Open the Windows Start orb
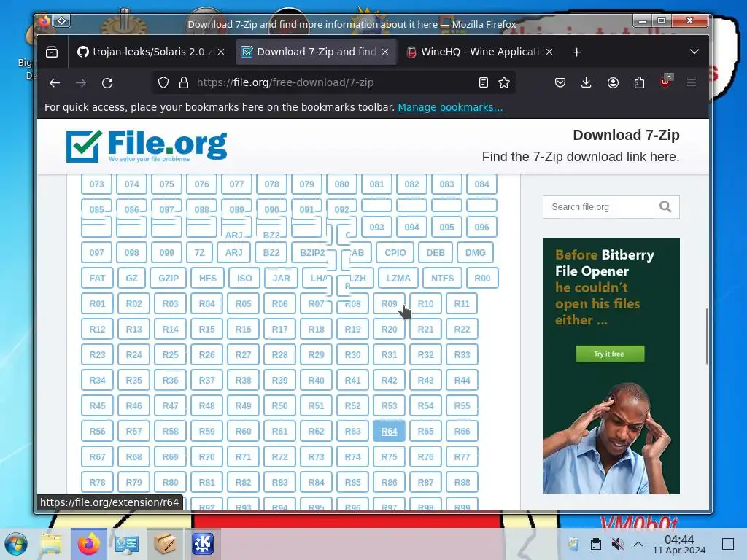This screenshot has height=560, width=747. tap(16, 544)
